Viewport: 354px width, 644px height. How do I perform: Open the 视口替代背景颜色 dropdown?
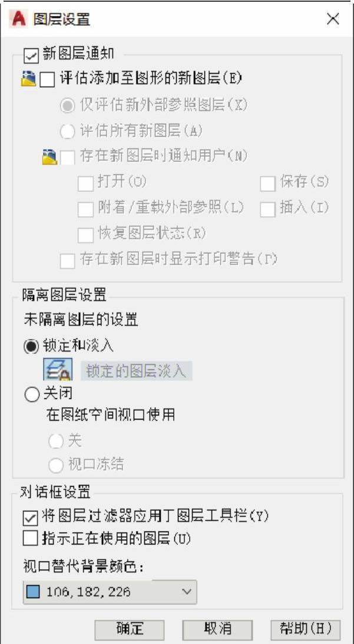[x=110, y=592]
